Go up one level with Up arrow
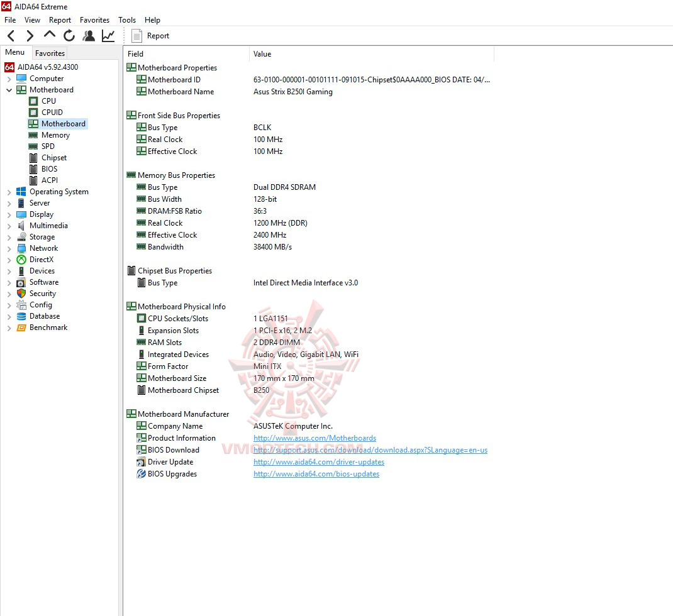Viewport: 673px width, 616px height. point(49,35)
